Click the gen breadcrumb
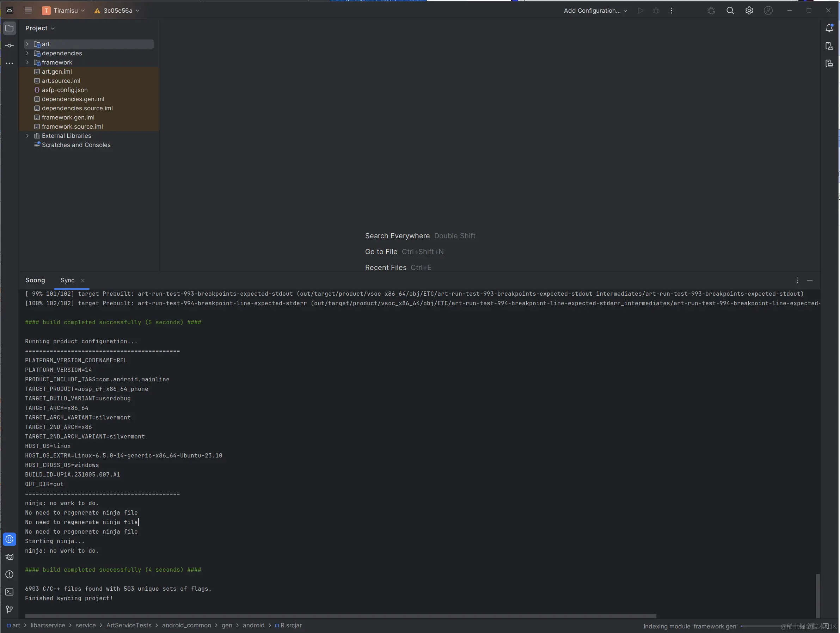Viewport: 840px width, 633px height. (x=227, y=625)
